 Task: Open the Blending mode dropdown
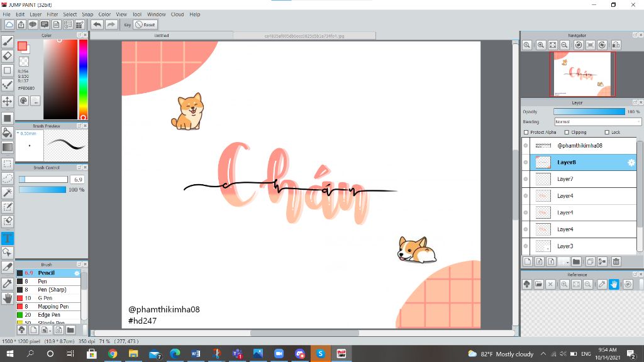click(x=597, y=122)
